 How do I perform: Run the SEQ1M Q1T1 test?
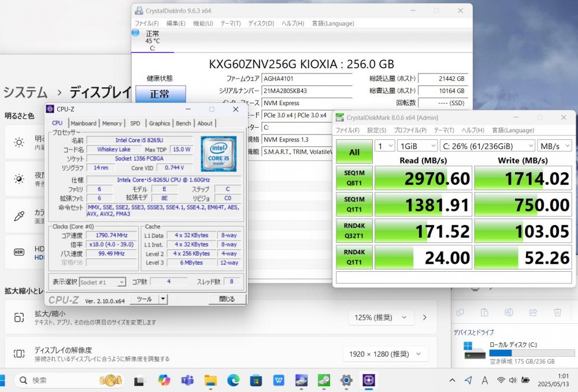click(x=354, y=204)
